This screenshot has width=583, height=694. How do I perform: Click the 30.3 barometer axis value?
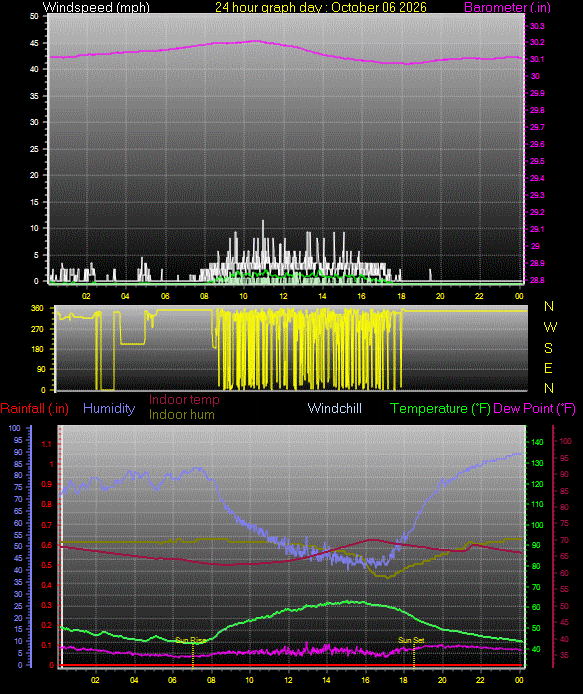click(x=537, y=26)
